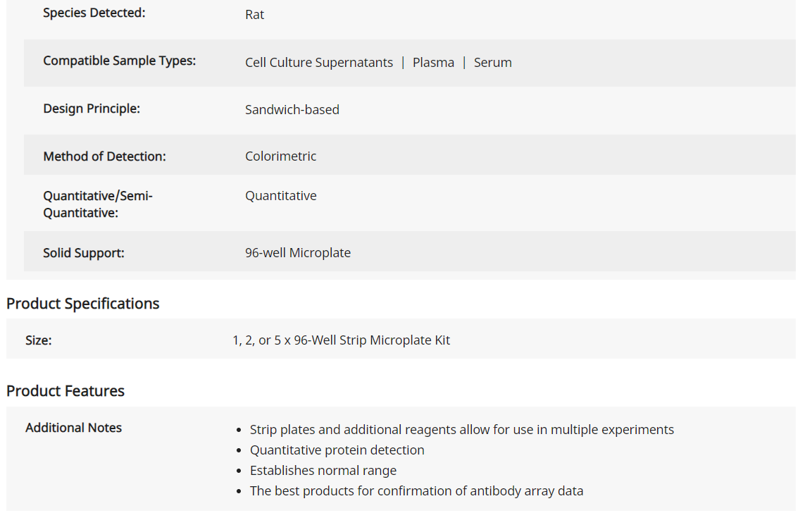Click the Species Detected label

pos(94,13)
